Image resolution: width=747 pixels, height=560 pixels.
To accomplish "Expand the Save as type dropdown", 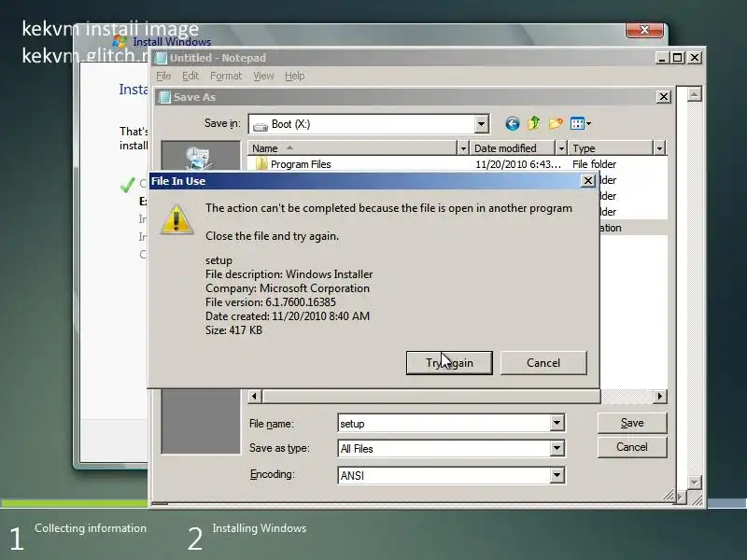I will 557,448.
